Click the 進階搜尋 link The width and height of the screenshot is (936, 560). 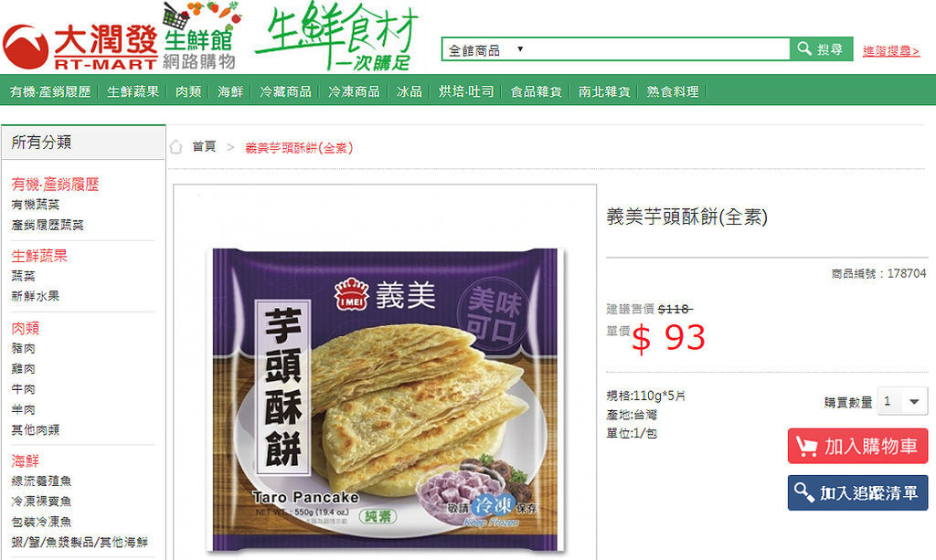[x=891, y=51]
